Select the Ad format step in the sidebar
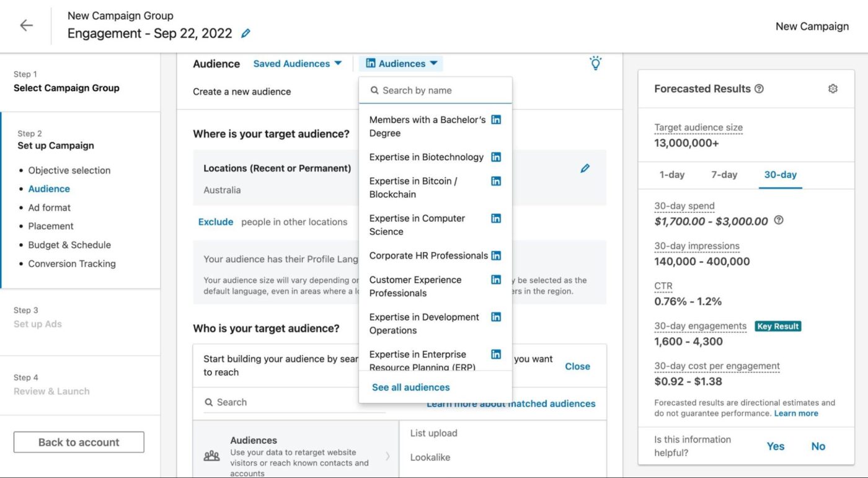The image size is (868, 478). coord(48,207)
